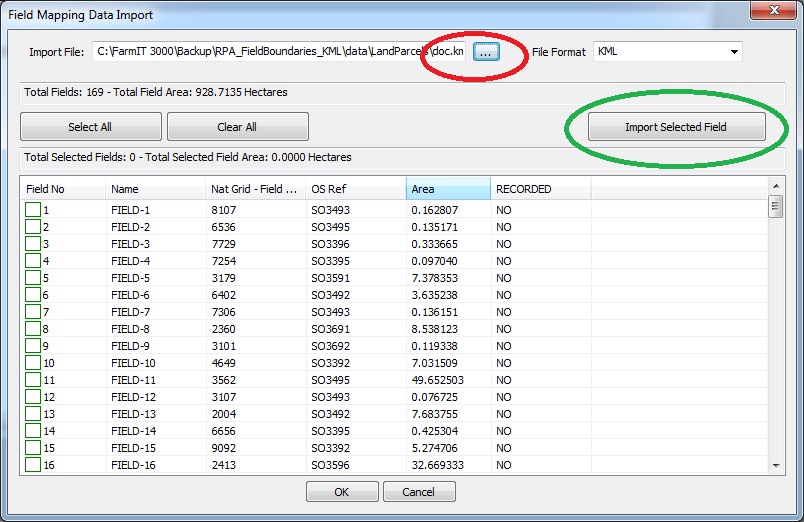Screen dimensions: 804x522
Task: Tick checkbox for FIELD-2
Action: [33, 227]
